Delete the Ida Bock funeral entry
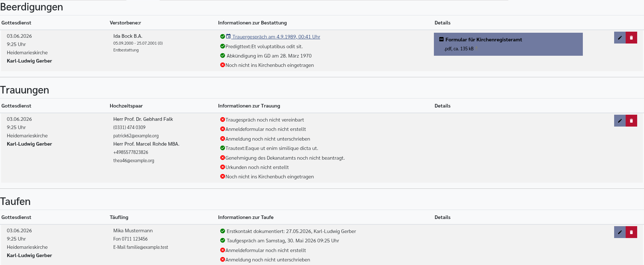644x265 pixels. [x=631, y=38]
